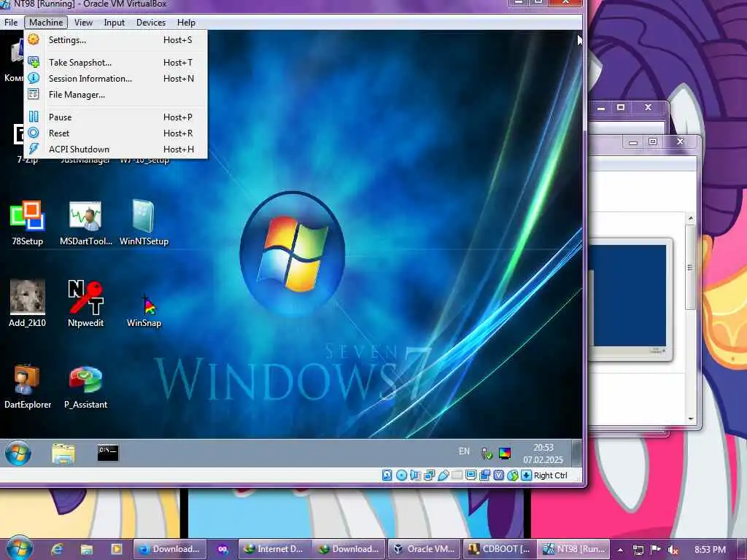747x560 pixels.
Task: Select the WinNTSetup desktop icon
Action: pyautogui.click(x=144, y=223)
